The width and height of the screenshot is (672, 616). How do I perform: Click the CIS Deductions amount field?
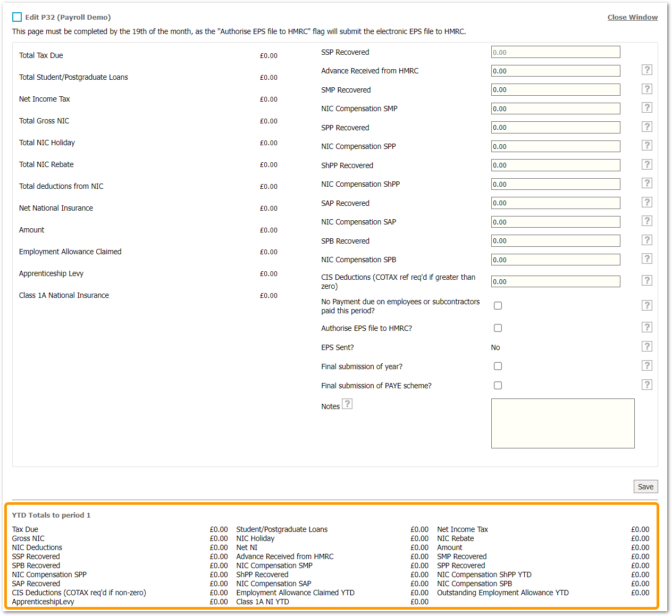555,281
